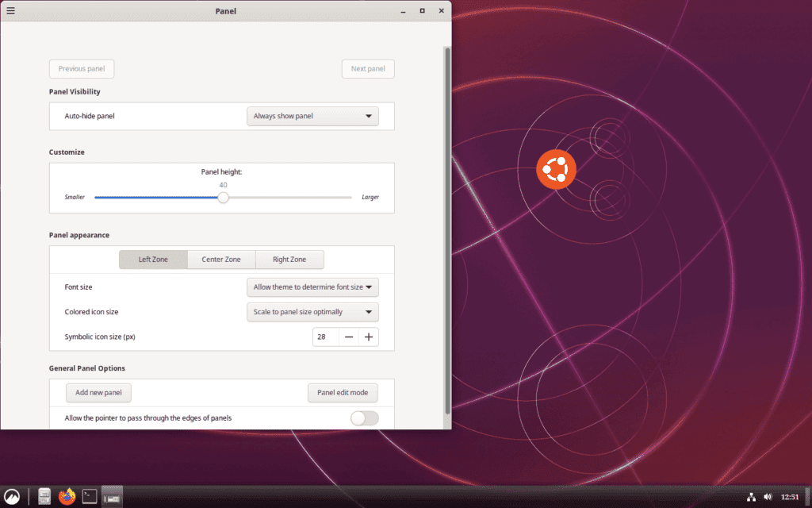The height and width of the screenshot is (508, 812).
Task: Switch to the Right Zone tab
Action: click(289, 259)
